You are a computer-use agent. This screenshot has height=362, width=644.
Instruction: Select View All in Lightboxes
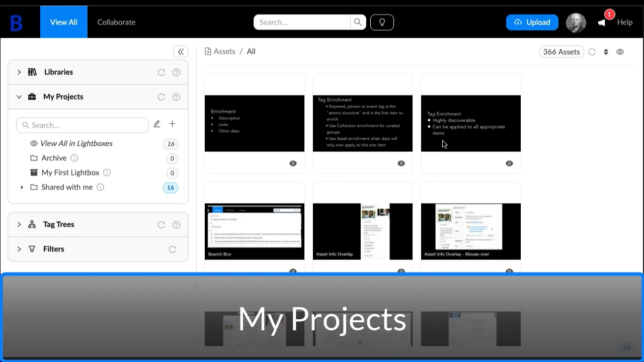(76, 143)
